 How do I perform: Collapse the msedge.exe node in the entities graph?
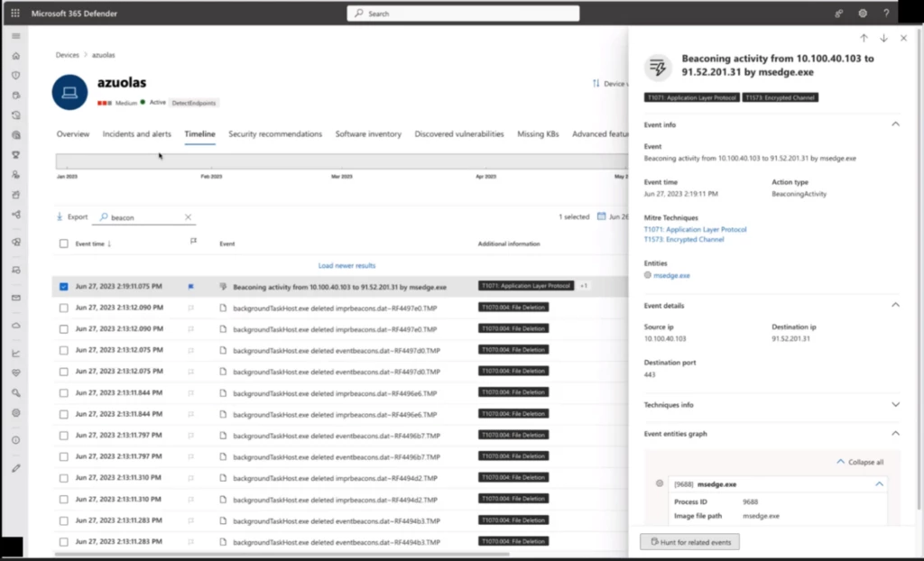point(878,483)
